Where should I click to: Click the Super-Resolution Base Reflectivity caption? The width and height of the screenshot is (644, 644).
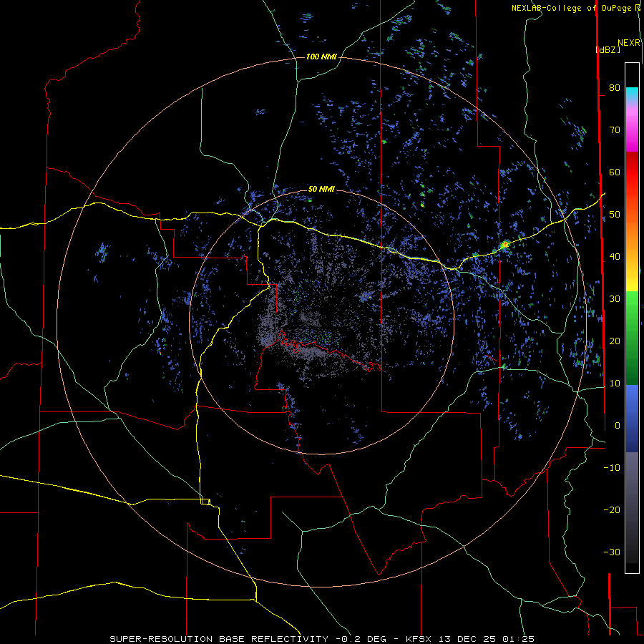[x=321, y=639]
